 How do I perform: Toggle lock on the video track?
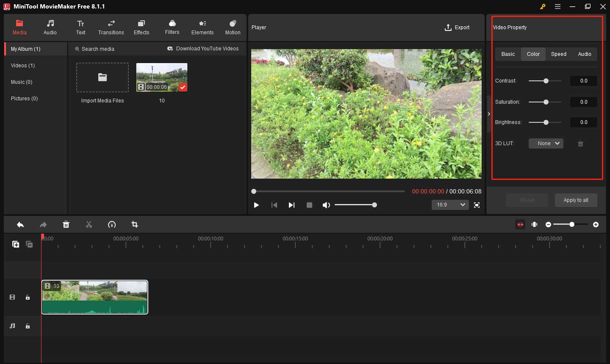28,298
